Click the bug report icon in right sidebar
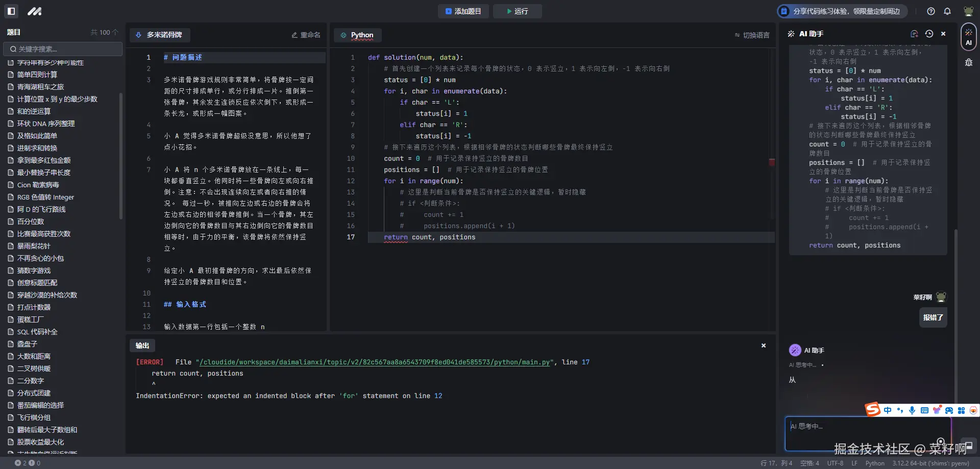This screenshot has width=980, height=469. [969, 62]
